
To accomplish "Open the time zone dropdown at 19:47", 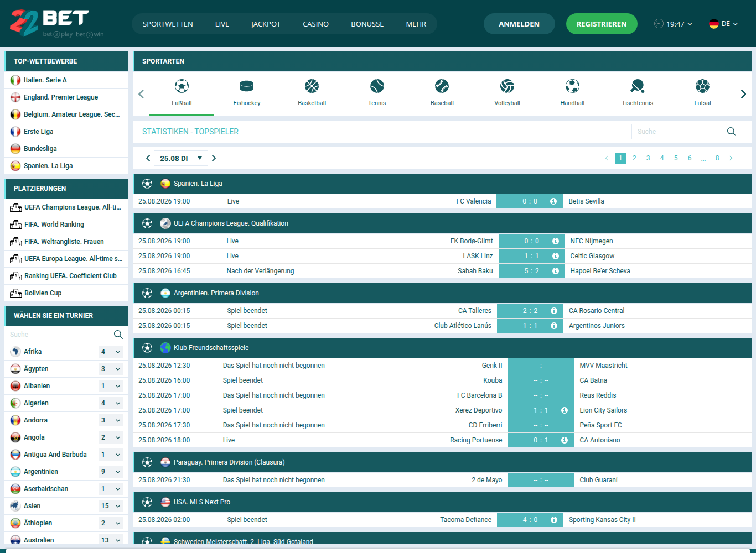I will (x=674, y=24).
